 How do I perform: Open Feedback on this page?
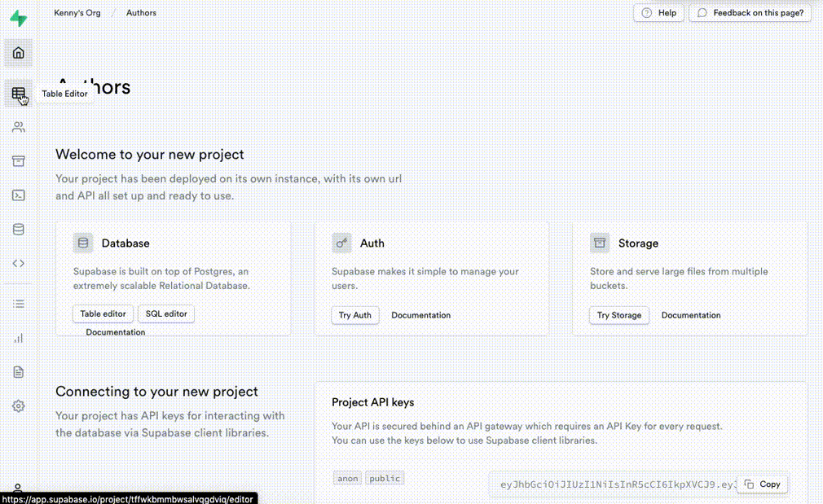click(750, 12)
